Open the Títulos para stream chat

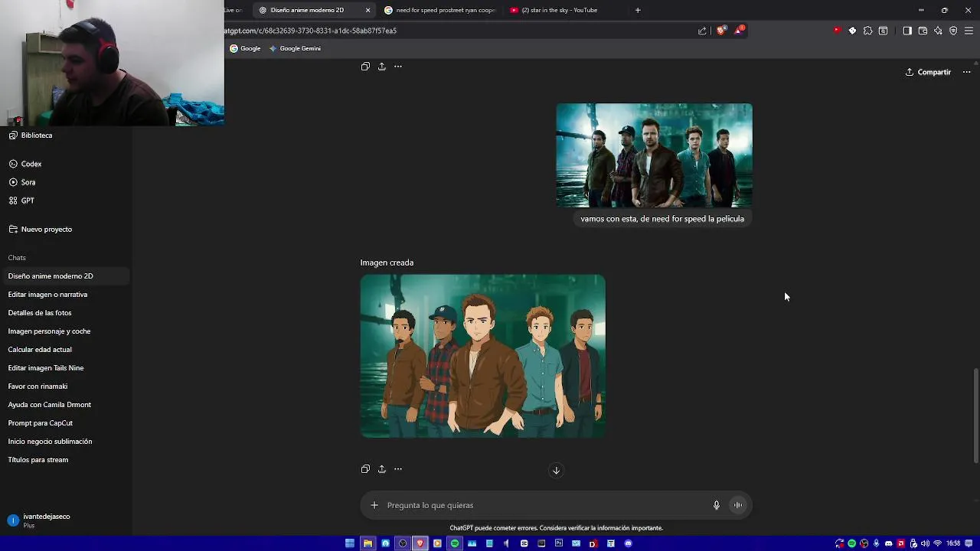[x=66, y=460]
